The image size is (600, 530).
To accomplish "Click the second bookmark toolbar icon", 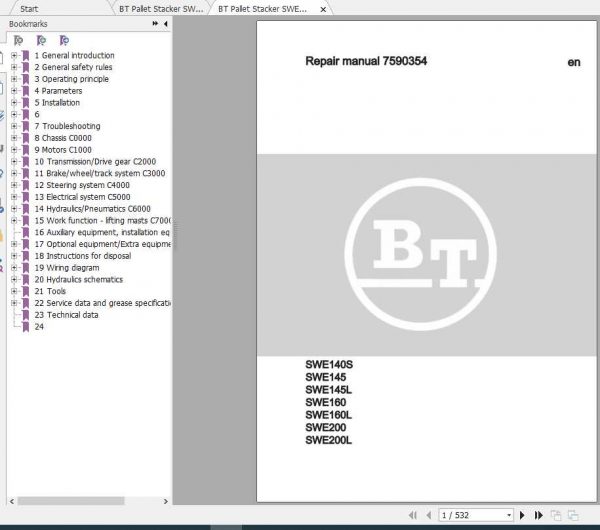I will coord(41,40).
